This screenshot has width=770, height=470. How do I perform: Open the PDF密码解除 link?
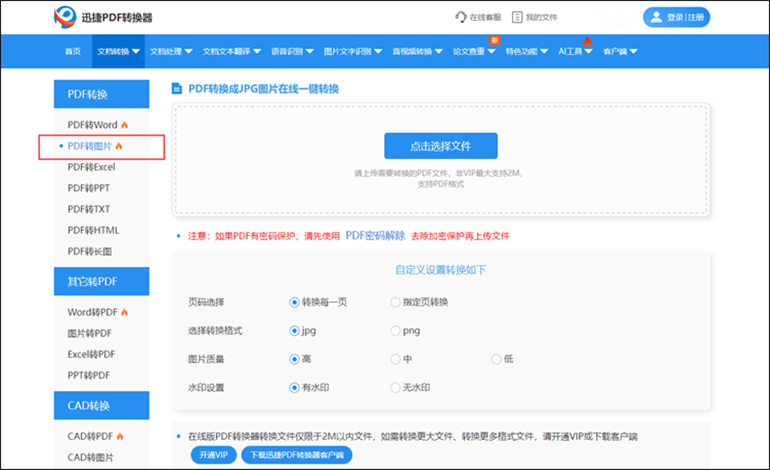(376, 236)
